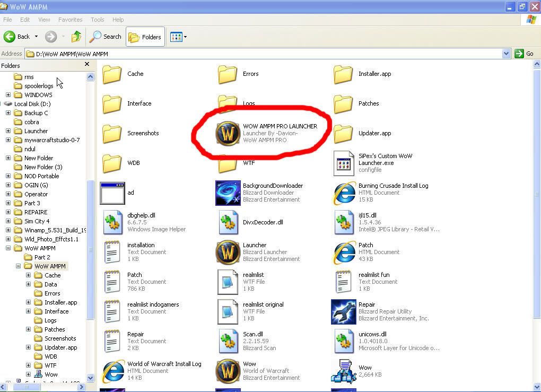Select the 2,664 KB Wow file icon
The width and height of the screenshot is (541, 392).
[x=343, y=371]
